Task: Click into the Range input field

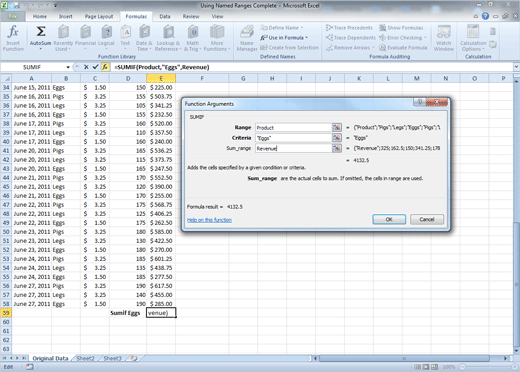Action: click(x=293, y=128)
